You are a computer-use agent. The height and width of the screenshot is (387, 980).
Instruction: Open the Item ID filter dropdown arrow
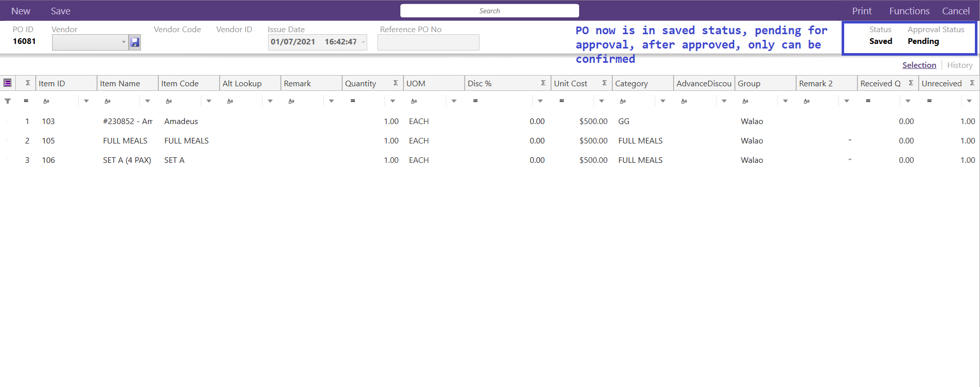click(86, 101)
